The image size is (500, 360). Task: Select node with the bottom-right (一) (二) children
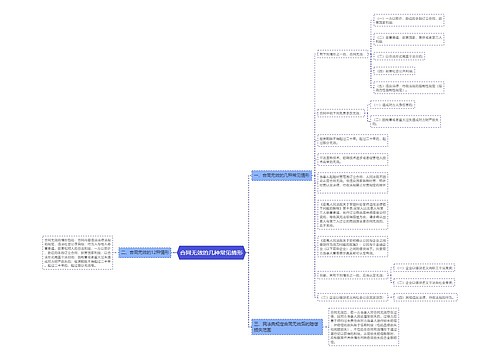[352, 276]
